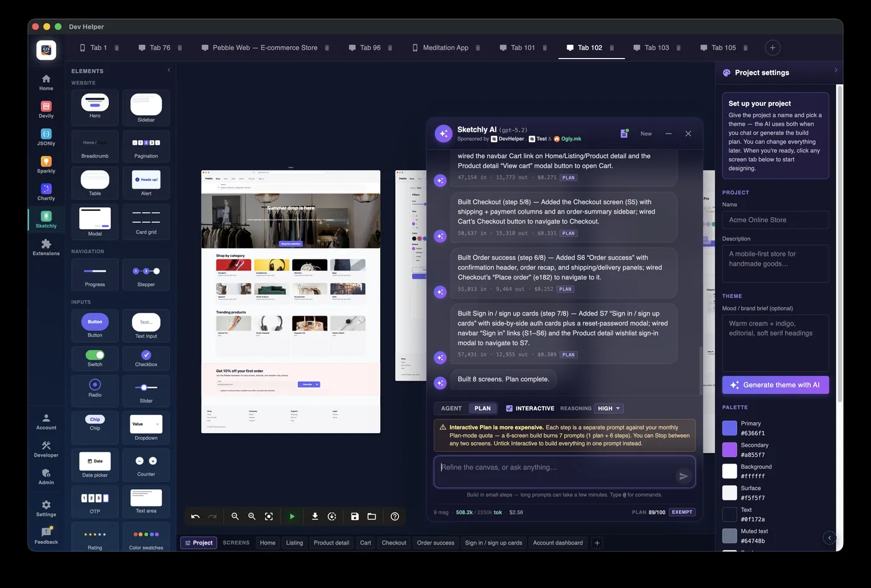
Task: Open Extensions in the sidebar
Action: [x=46, y=247]
